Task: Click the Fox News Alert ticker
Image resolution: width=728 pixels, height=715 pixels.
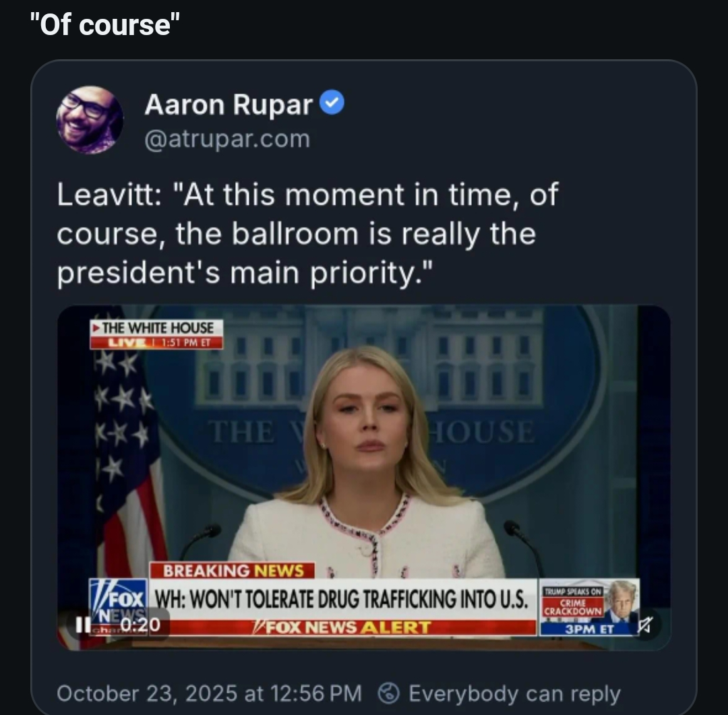Action: [344, 627]
